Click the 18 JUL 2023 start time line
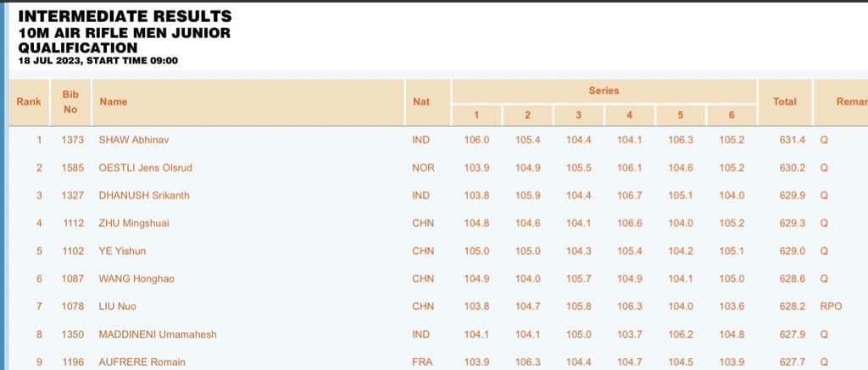 coord(98,61)
